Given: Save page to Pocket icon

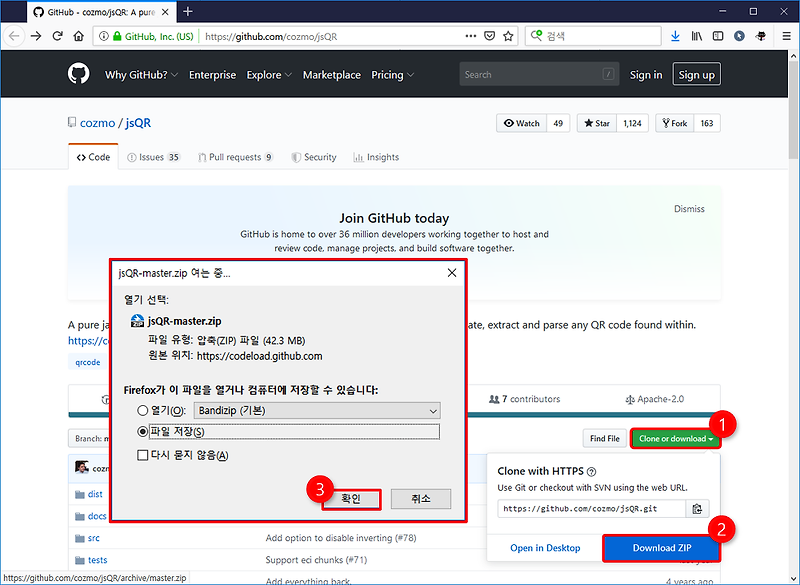Looking at the screenshot, I should click(x=489, y=36).
